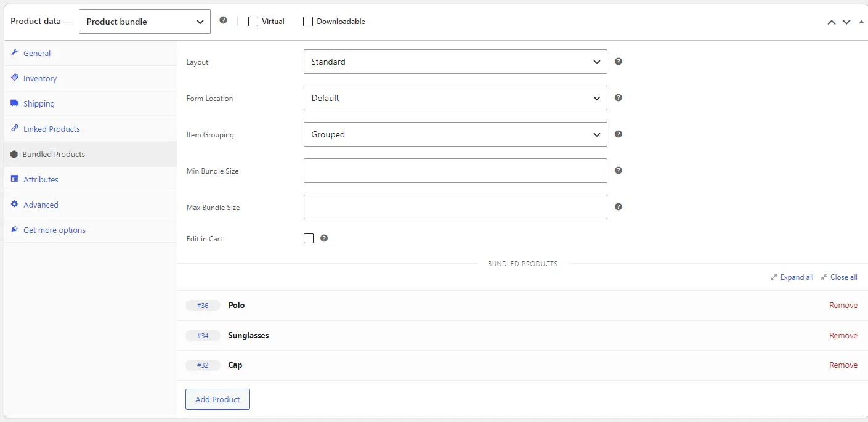
Task: Open the Item Grouping dropdown
Action: point(455,134)
